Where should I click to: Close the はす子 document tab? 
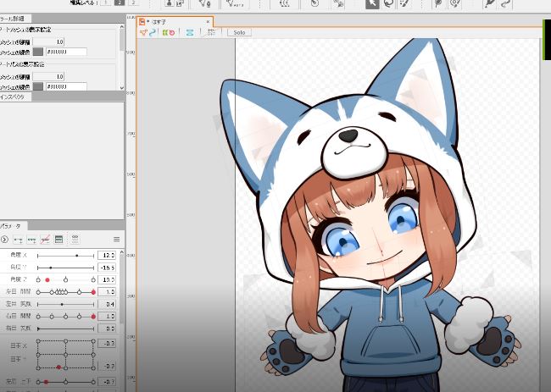[208, 22]
